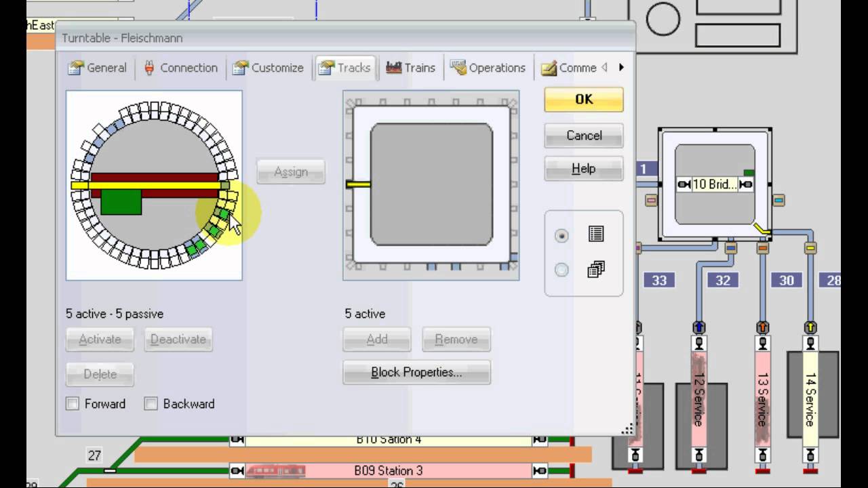This screenshot has width=868, height=488.
Task: Click the resize grip of the dialog
Action: (628, 428)
